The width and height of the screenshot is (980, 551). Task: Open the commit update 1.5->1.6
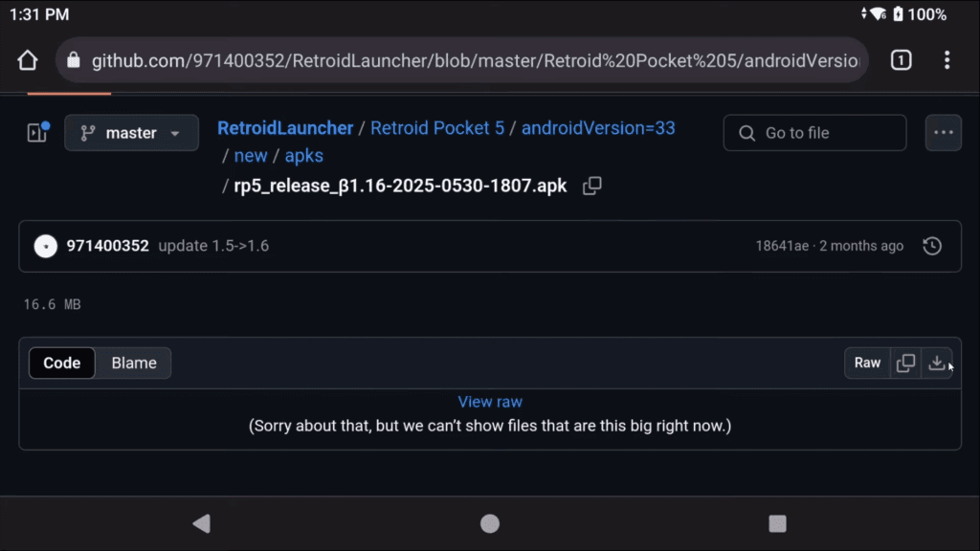[213, 246]
